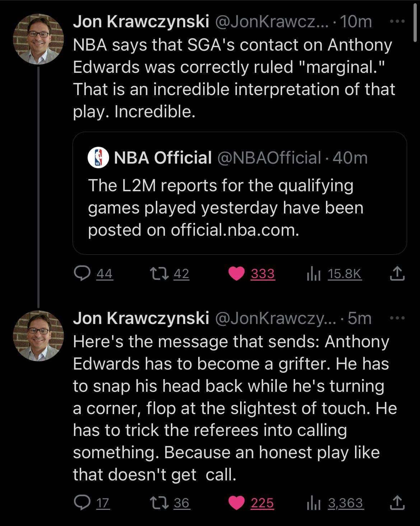420x526 pixels.
Task: Open Jon Krawczynski's name on the 5m tweet
Action: tap(141, 318)
